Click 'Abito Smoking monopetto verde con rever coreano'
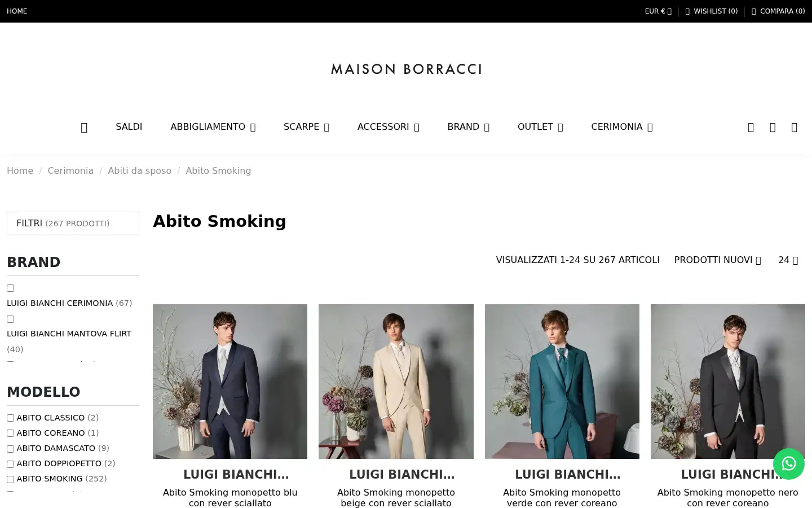Image resolution: width=812 pixels, height=508 pixels. click(x=562, y=498)
